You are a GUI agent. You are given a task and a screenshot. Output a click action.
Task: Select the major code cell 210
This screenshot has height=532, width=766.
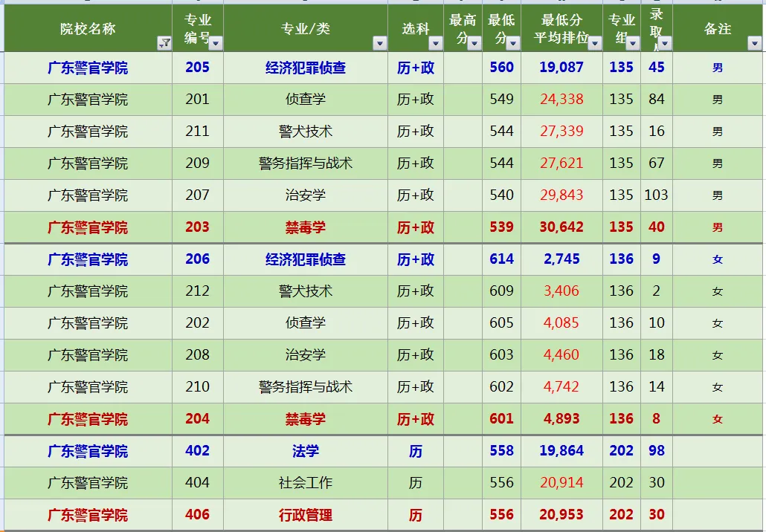pos(197,387)
